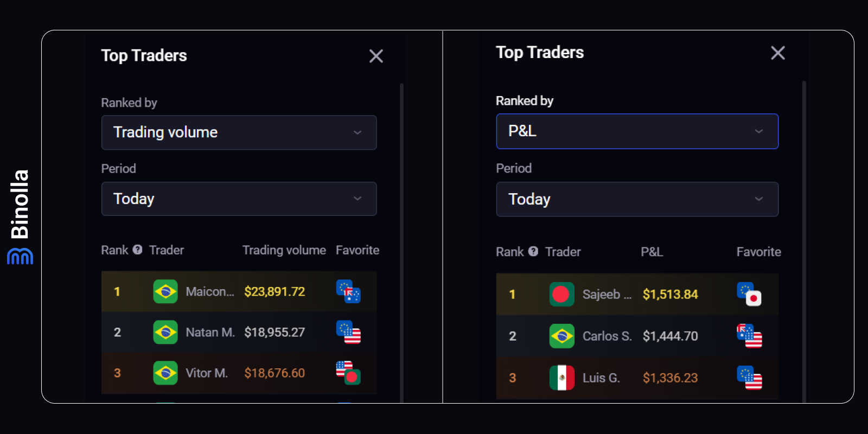Open the Today period dropdown in the left panel
The height and width of the screenshot is (434, 868).
(239, 199)
